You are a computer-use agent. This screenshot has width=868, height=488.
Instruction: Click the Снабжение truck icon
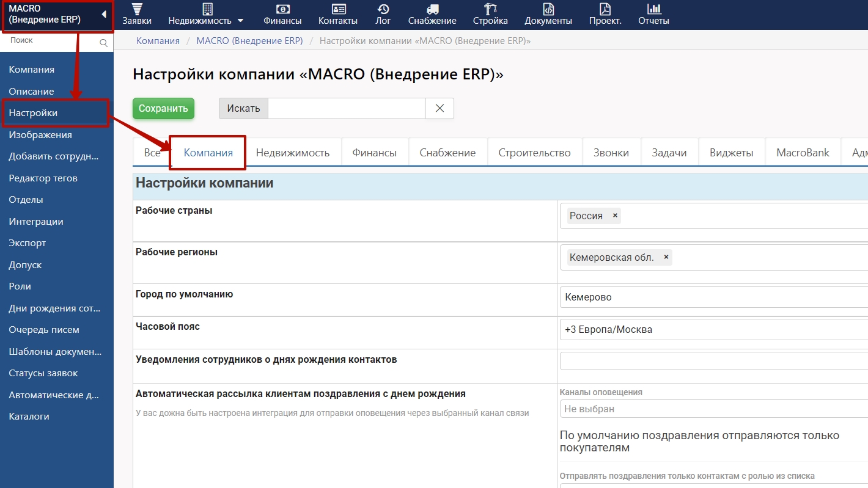(432, 9)
